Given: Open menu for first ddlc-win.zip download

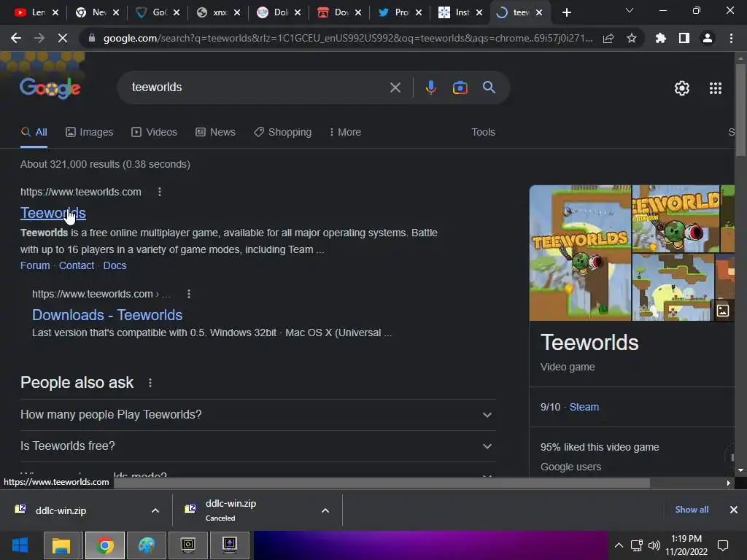Looking at the screenshot, I should click(155, 510).
